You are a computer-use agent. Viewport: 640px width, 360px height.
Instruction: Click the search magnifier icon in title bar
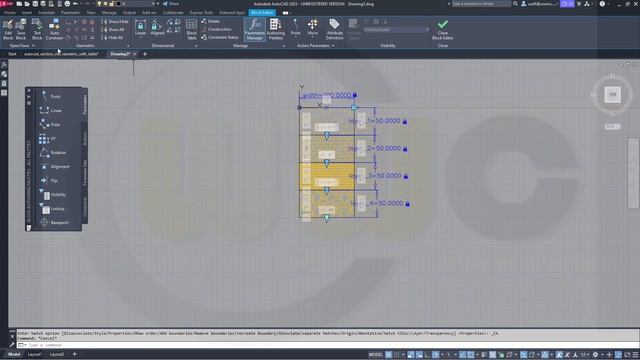tap(516, 4)
